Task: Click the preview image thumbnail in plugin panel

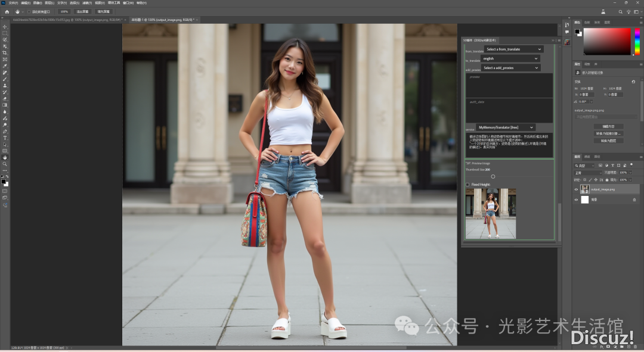Action: coord(490,213)
